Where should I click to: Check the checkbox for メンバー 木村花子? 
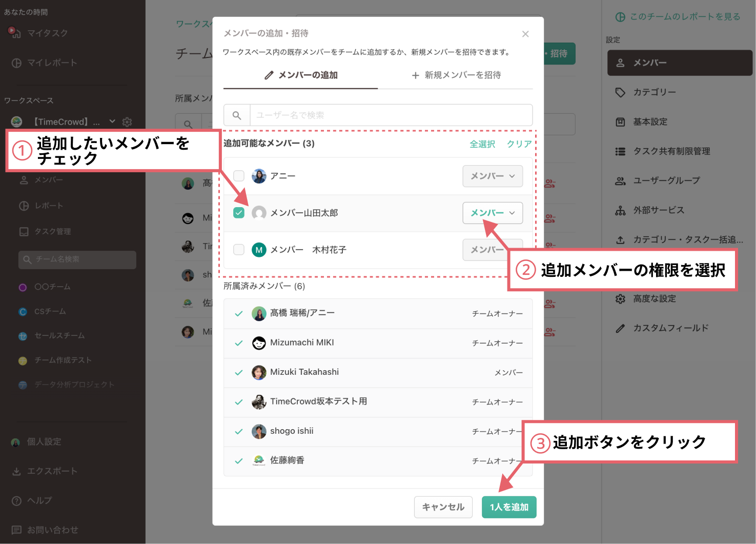[x=239, y=250]
